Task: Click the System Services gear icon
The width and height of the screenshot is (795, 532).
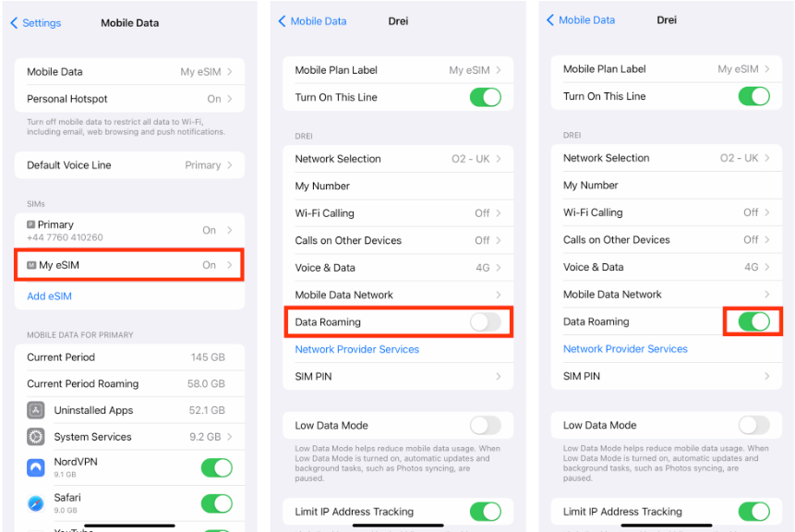Action: point(36,437)
